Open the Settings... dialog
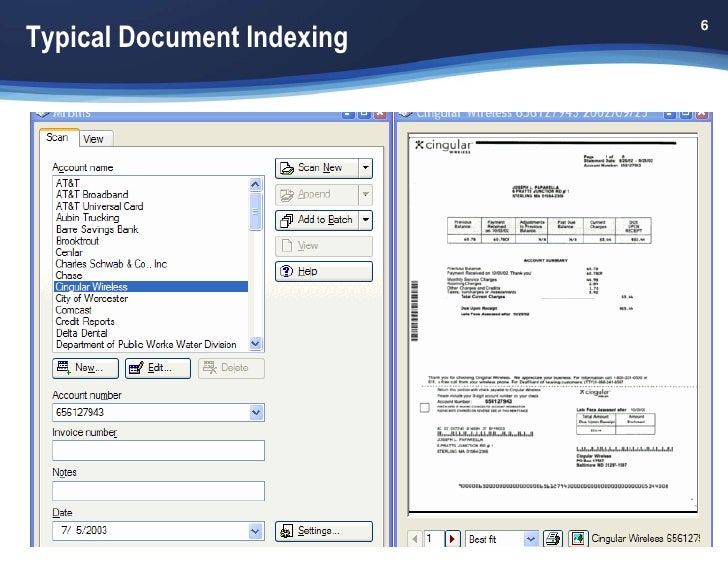728x563 pixels. tap(323, 531)
